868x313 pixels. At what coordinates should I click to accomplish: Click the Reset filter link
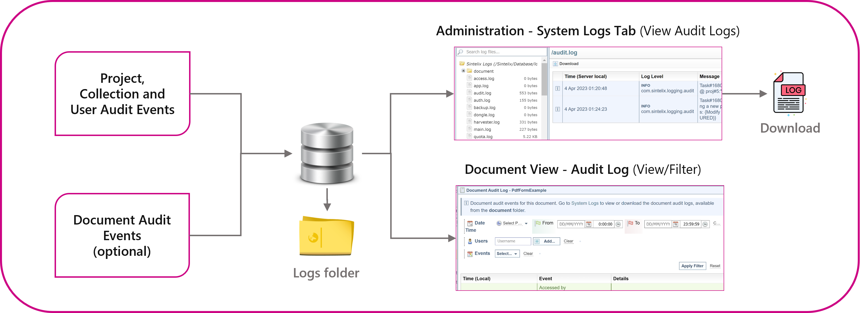pos(715,266)
